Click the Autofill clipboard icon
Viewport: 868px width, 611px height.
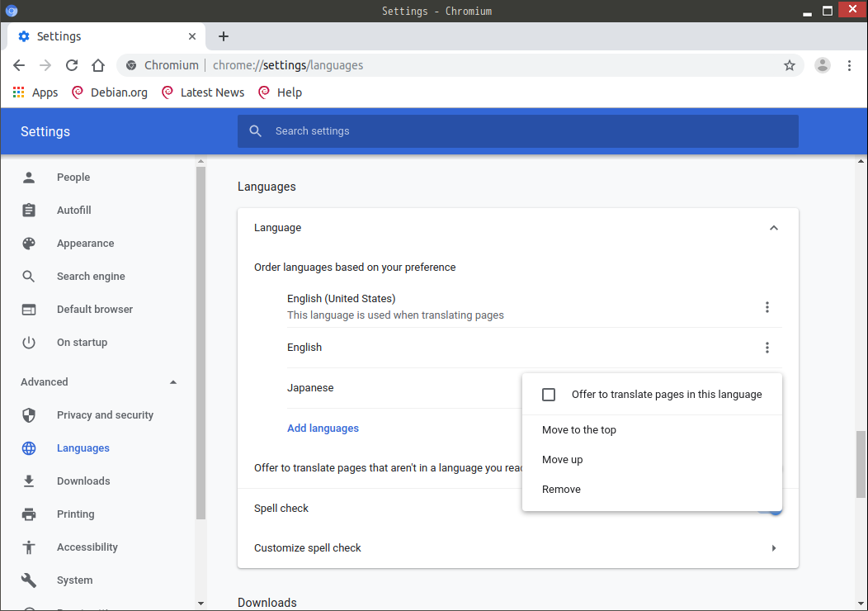pyautogui.click(x=29, y=211)
